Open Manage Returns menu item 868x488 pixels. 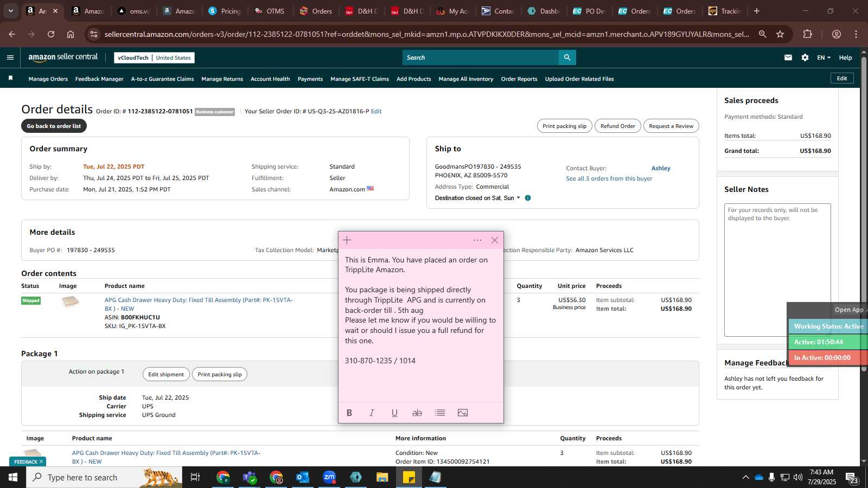tap(222, 79)
